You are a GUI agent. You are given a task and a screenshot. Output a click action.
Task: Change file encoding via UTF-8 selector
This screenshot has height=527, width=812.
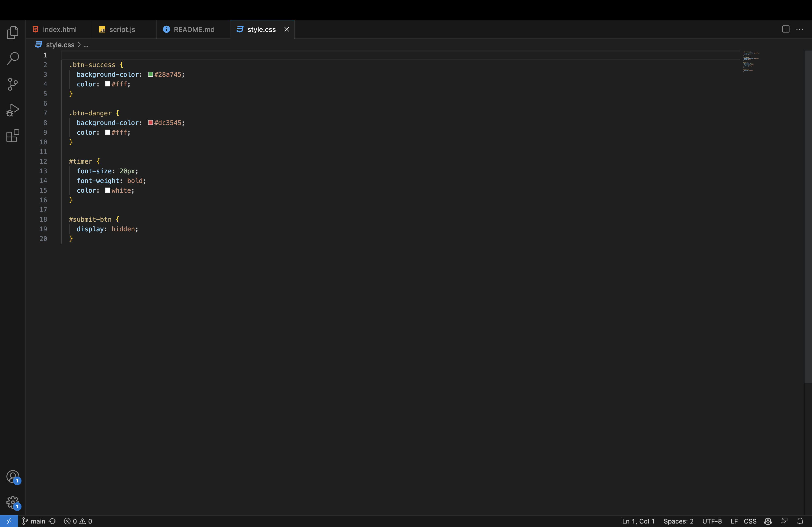(x=712, y=521)
